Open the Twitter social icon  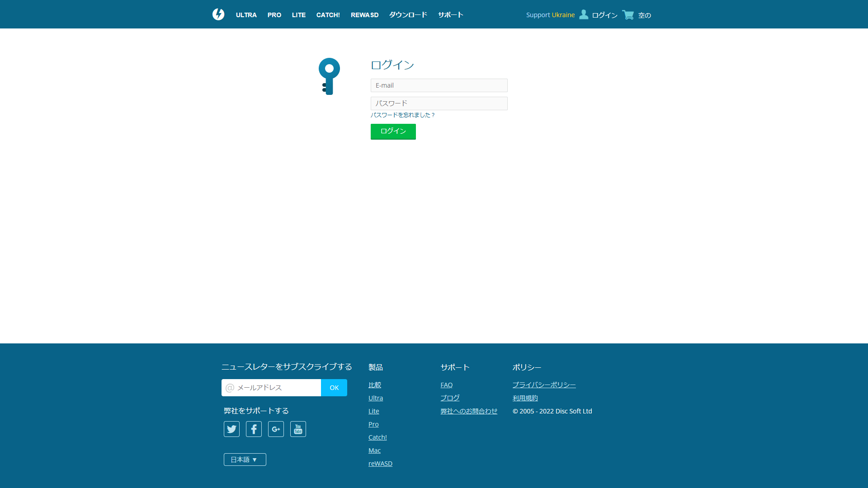coord(231,429)
